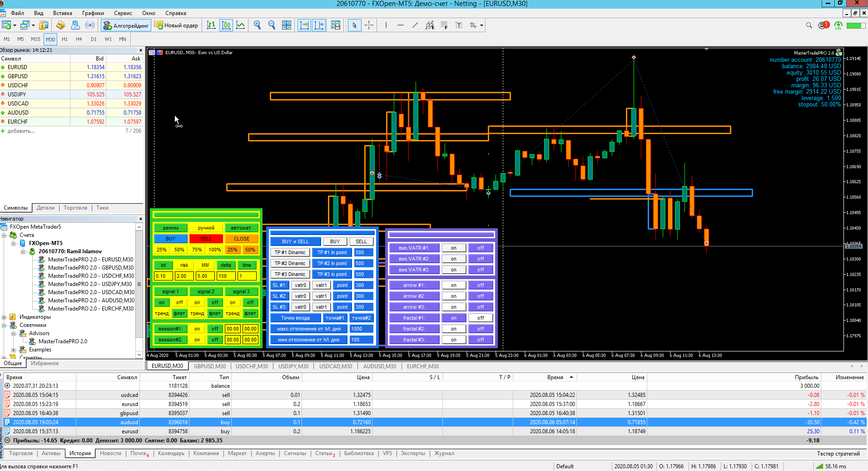Click the orange CLOSE button
This screenshot has width=868, height=471.
point(242,239)
